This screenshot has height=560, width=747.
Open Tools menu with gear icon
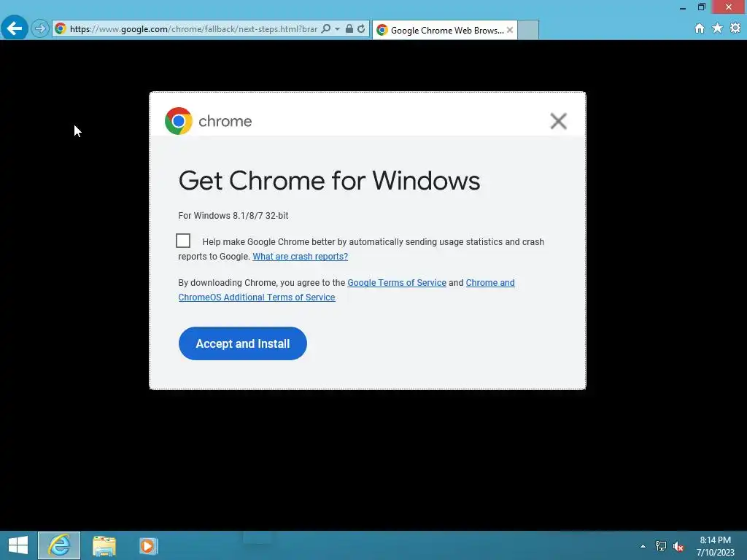click(735, 28)
